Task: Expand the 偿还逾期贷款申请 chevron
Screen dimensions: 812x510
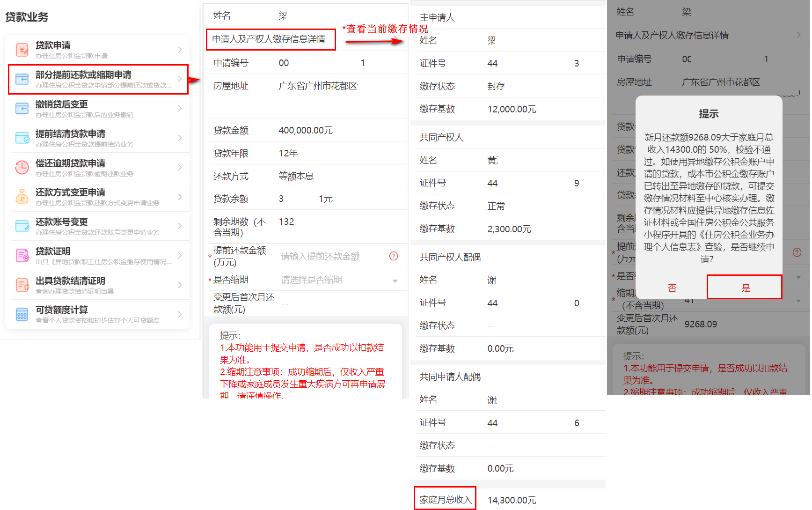Action: 180,167
